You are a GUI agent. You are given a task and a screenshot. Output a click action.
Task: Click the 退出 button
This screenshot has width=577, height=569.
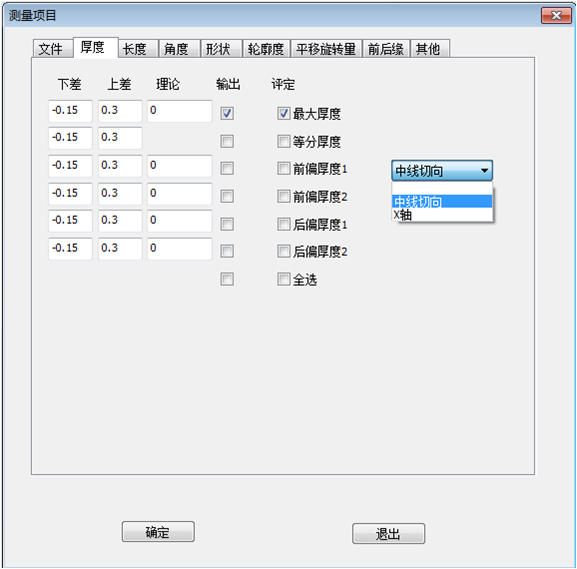pyautogui.click(x=389, y=534)
